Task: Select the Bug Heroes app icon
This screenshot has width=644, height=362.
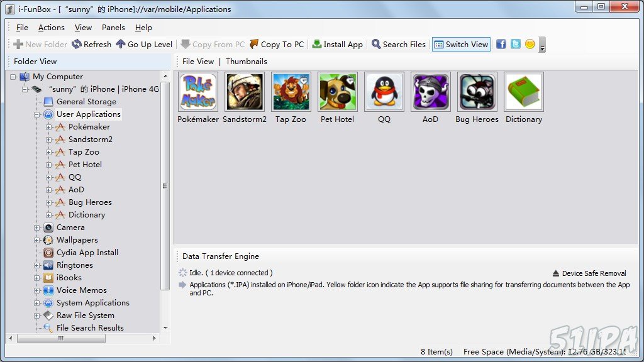Action: pyautogui.click(x=477, y=92)
